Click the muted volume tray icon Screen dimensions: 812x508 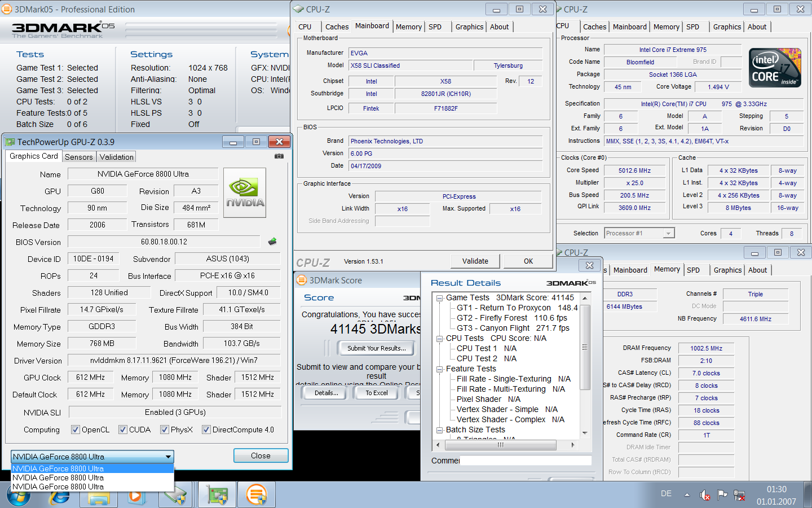pyautogui.click(x=705, y=495)
